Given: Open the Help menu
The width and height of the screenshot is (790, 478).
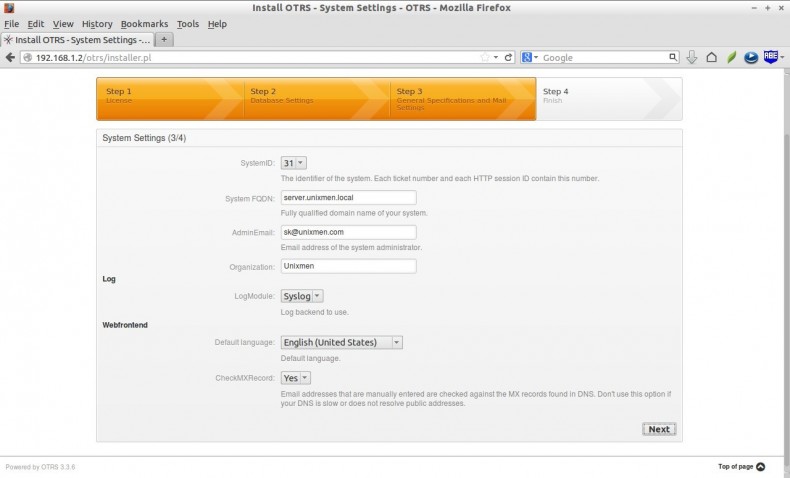Looking at the screenshot, I should (217, 24).
